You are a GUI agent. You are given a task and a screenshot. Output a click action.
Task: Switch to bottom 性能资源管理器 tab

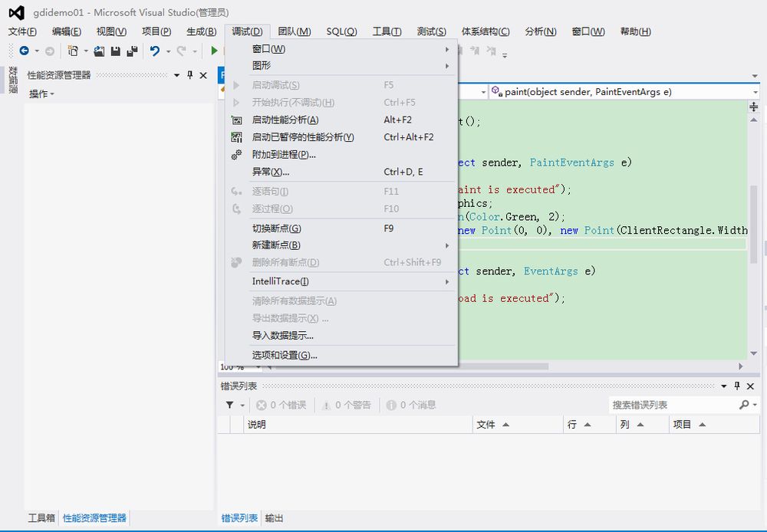pos(94,518)
